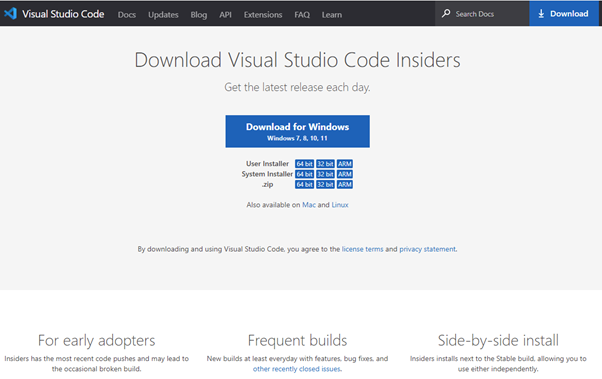
Task: Open the API navigation link
Action: click(x=225, y=15)
